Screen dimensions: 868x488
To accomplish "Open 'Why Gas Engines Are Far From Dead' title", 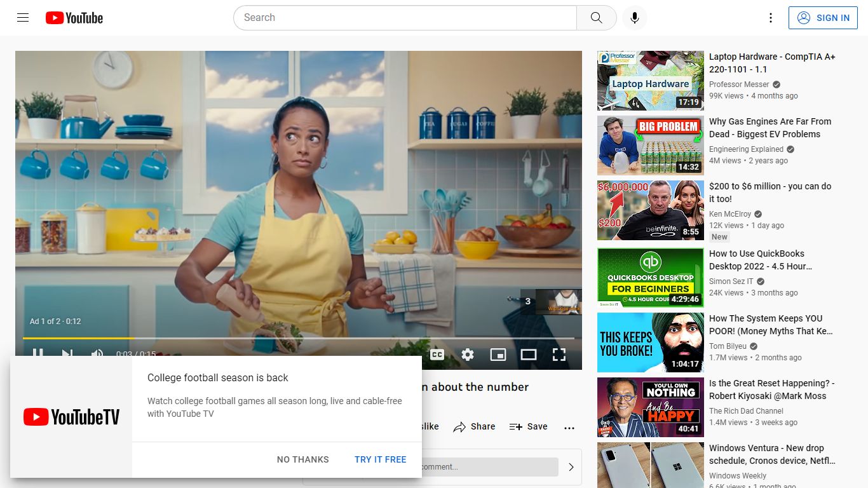I will click(x=770, y=128).
